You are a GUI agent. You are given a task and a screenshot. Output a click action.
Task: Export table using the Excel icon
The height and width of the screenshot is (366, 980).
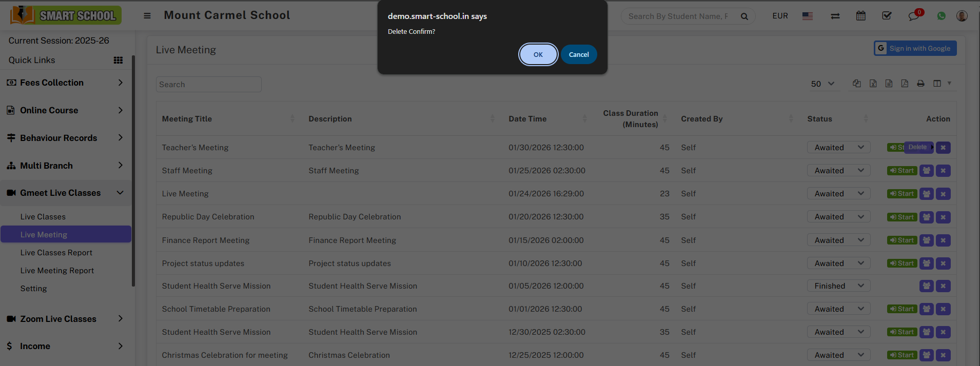click(x=873, y=84)
